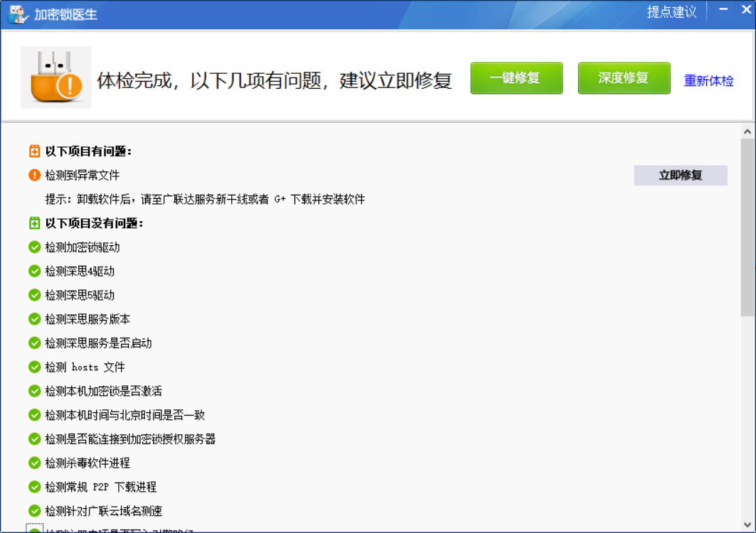The width and height of the screenshot is (756, 533).
Task: Select the 检测深思服务版本 item text
Action: coord(87,320)
